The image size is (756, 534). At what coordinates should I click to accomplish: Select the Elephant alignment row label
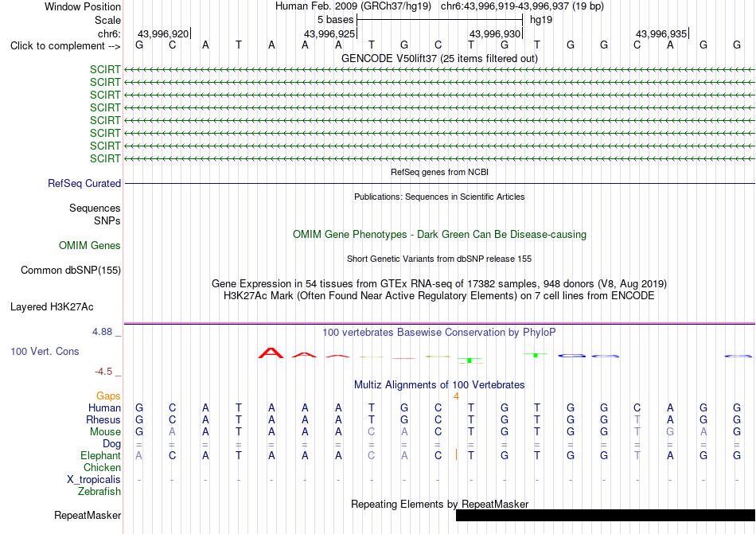(x=100, y=455)
